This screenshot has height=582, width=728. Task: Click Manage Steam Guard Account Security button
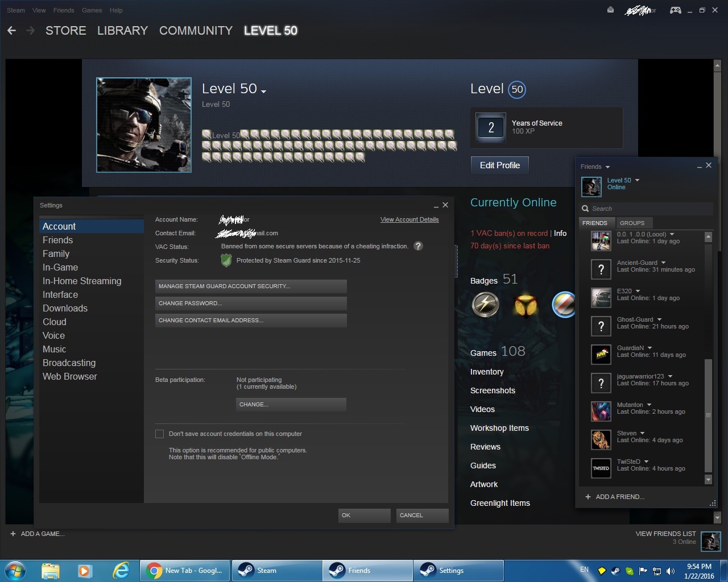tap(251, 286)
